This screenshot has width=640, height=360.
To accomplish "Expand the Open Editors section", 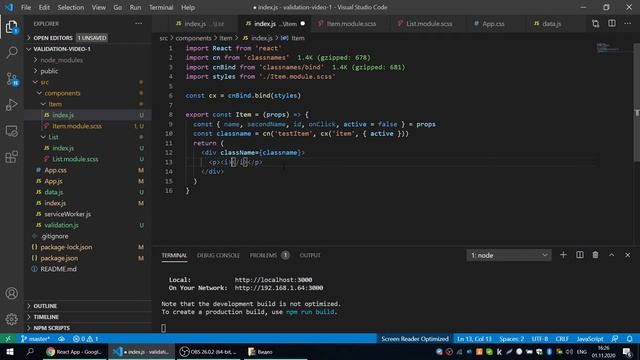I will point(88,38).
